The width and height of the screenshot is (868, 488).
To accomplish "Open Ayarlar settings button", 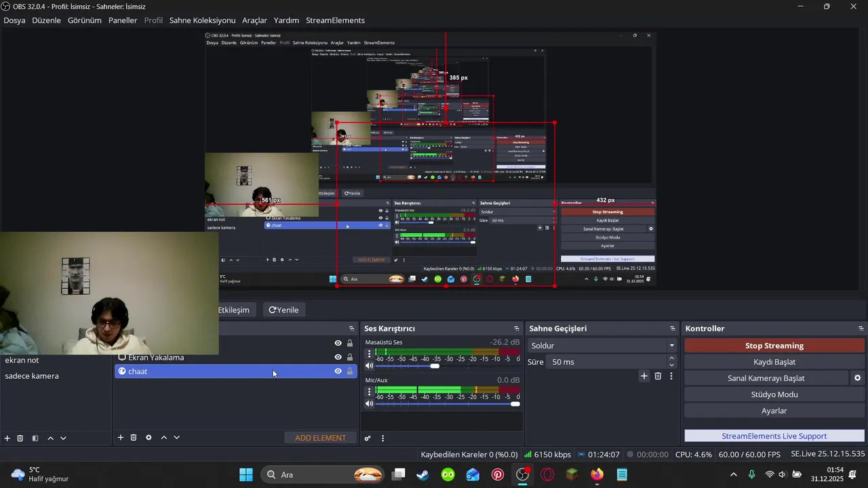I will tap(774, 411).
